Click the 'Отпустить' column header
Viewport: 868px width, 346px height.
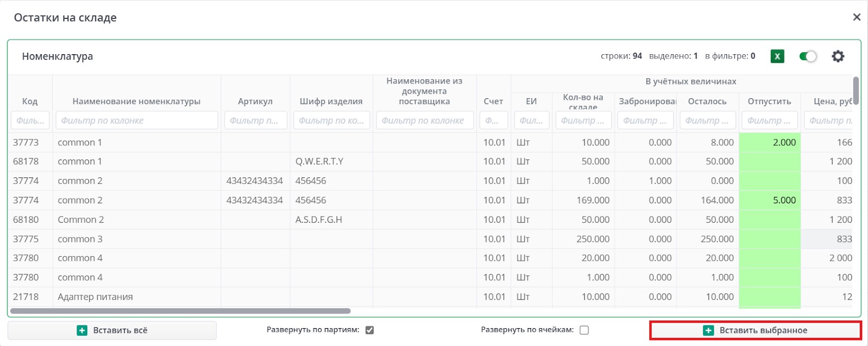[769, 101]
